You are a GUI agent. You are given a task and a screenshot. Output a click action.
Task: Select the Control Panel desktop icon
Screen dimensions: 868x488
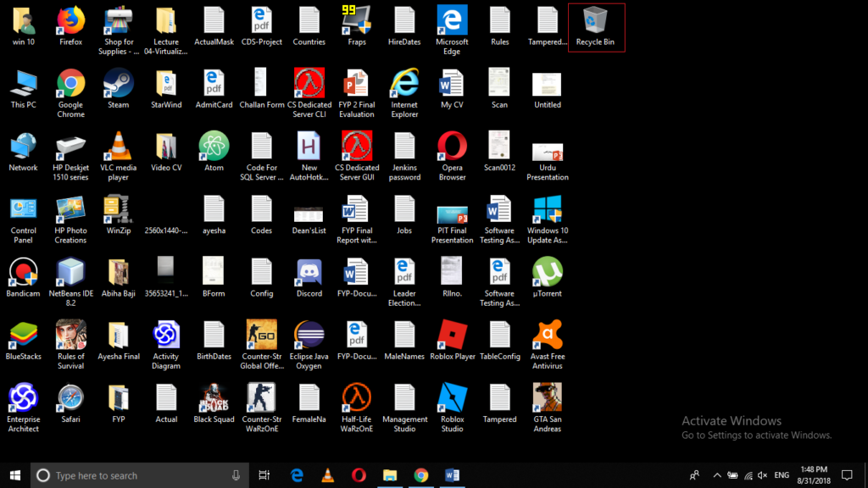point(23,219)
